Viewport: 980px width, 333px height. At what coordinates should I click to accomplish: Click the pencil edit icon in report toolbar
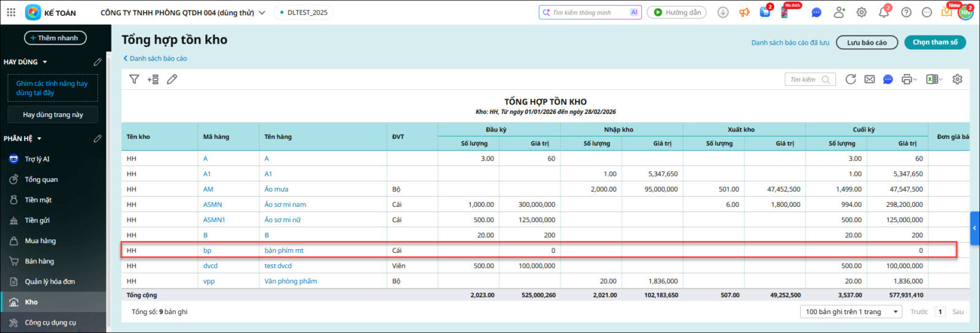tap(172, 79)
